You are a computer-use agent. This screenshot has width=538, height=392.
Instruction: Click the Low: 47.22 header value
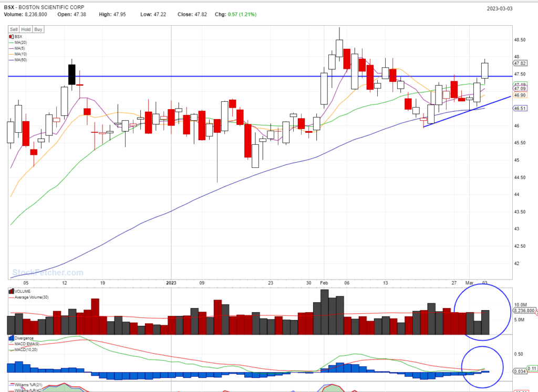click(x=153, y=14)
